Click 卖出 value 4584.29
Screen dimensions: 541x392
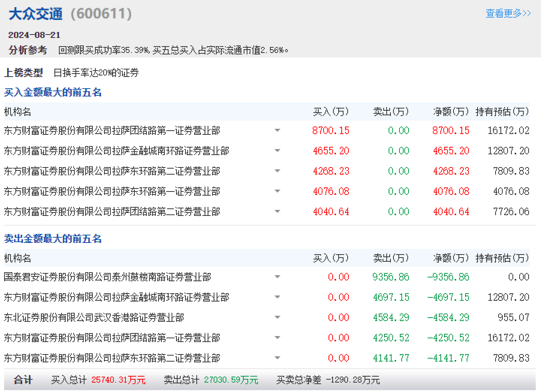391,318
